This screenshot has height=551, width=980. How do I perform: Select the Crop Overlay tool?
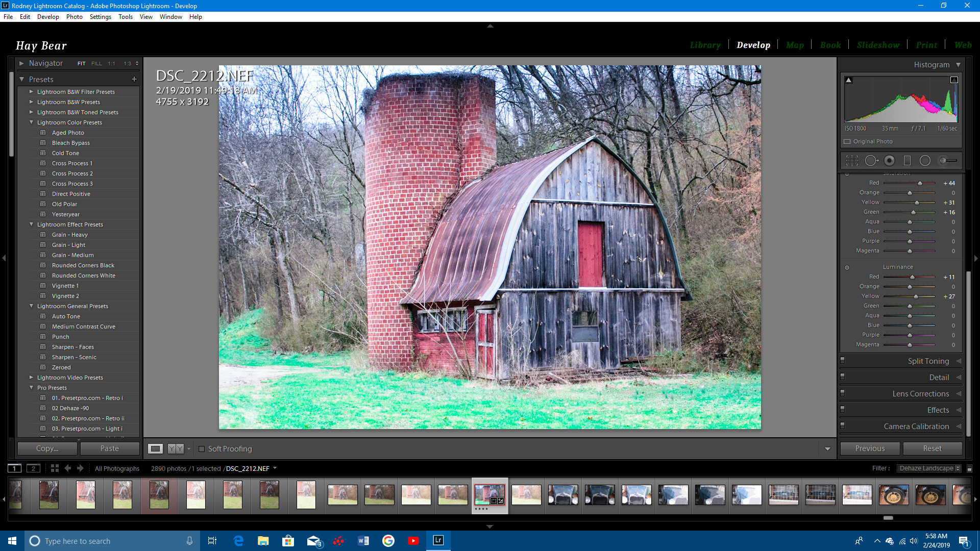click(x=852, y=161)
